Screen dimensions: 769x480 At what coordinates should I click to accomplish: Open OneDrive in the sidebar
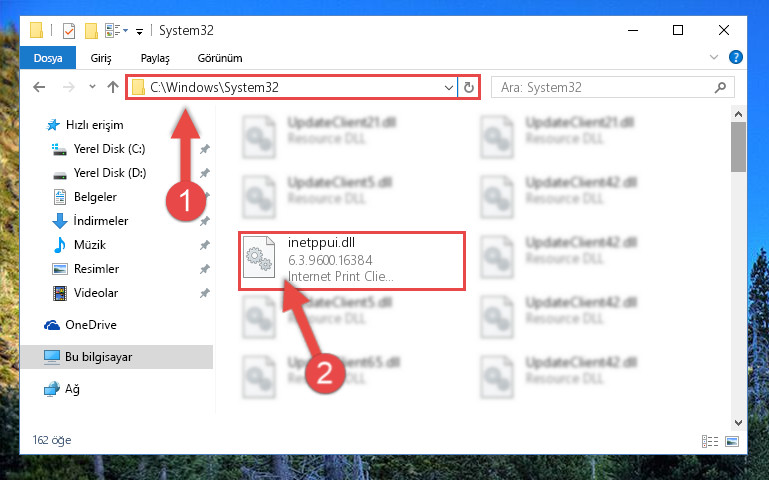[91, 325]
